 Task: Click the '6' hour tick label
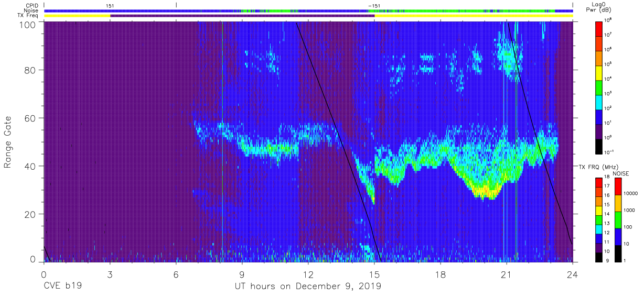click(x=176, y=274)
